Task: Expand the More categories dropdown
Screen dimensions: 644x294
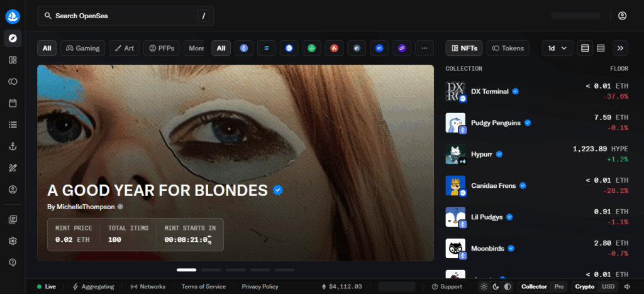Action: coord(196,48)
